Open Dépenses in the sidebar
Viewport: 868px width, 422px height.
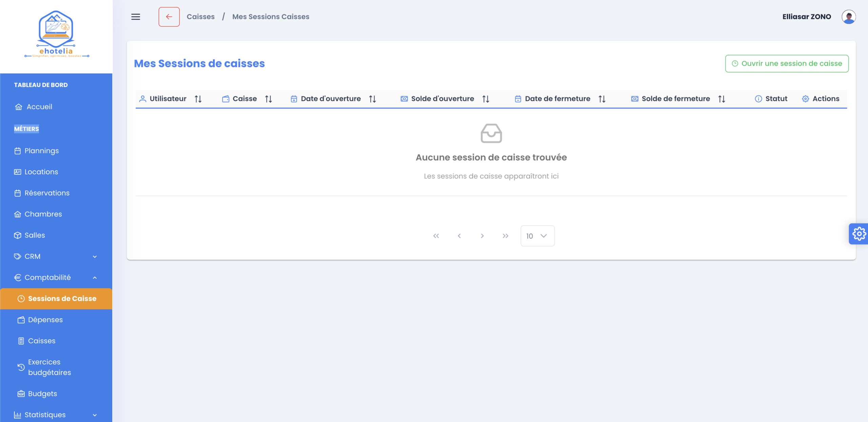pos(45,320)
